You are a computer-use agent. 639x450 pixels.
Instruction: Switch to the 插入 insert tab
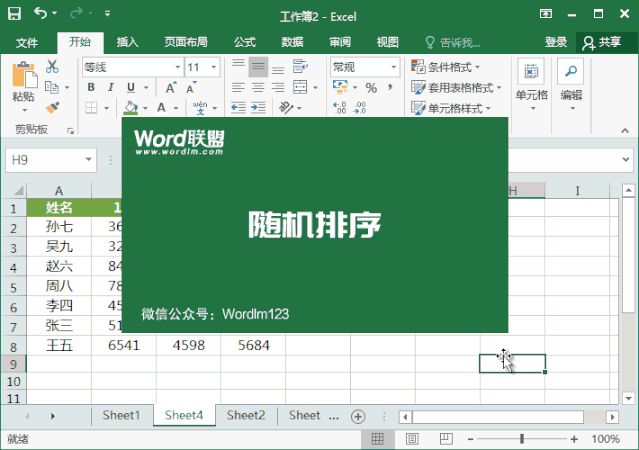click(x=128, y=42)
